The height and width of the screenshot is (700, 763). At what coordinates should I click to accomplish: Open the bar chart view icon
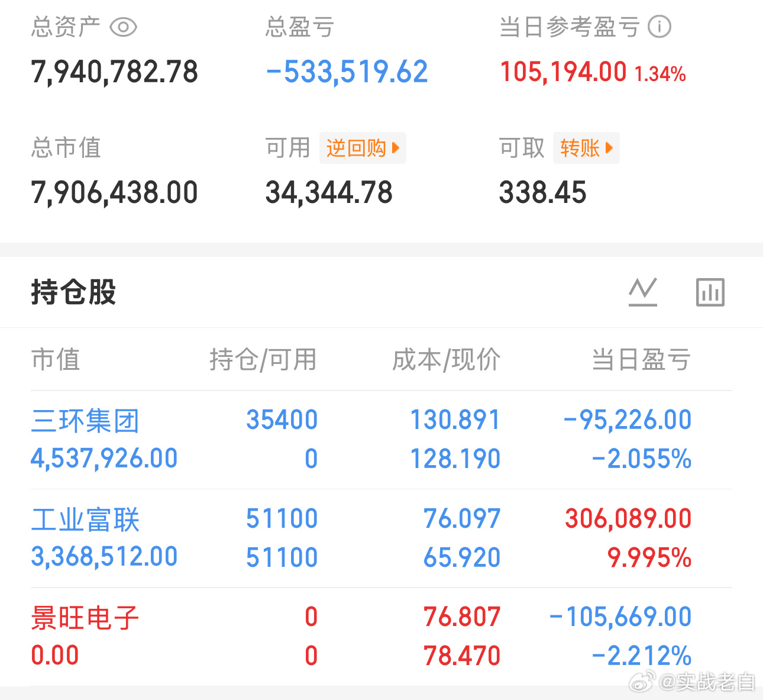[710, 292]
